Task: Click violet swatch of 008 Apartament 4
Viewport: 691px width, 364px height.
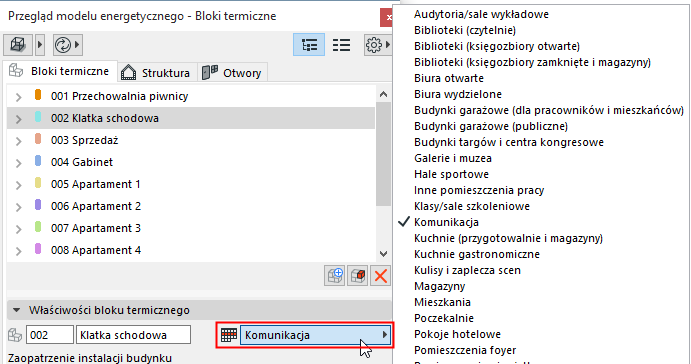Action: tap(38, 249)
